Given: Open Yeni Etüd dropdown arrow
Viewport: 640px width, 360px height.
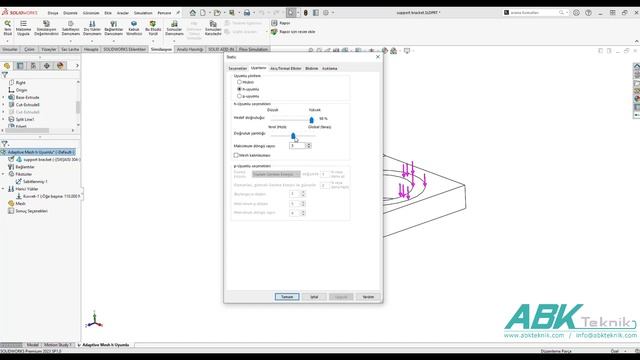Looking at the screenshot, I should point(7,41).
